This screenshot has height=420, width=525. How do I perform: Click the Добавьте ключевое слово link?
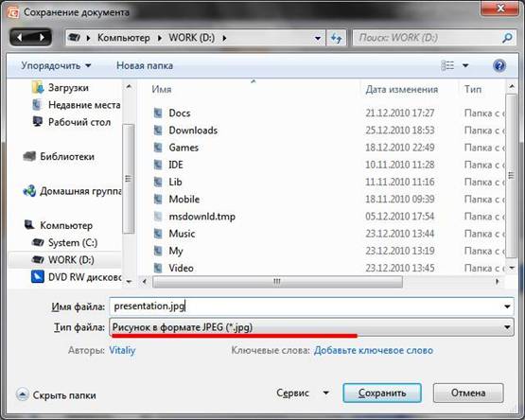click(374, 350)
